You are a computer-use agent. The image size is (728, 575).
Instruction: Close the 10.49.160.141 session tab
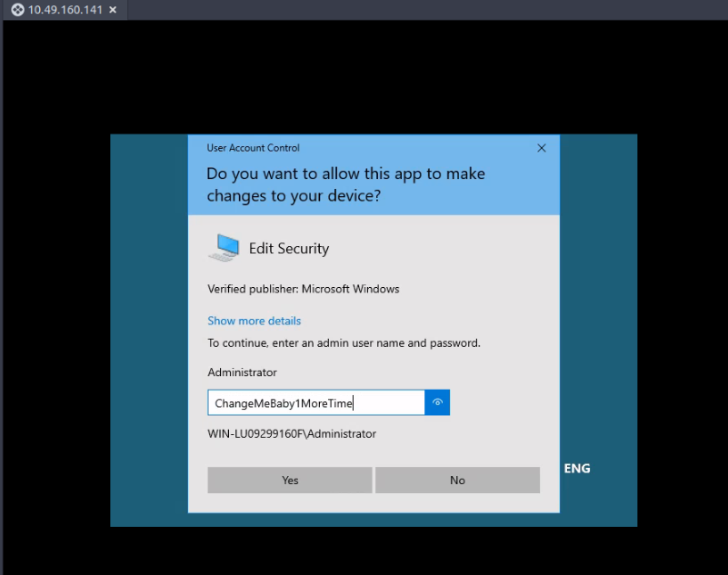(x=113, y=10)
